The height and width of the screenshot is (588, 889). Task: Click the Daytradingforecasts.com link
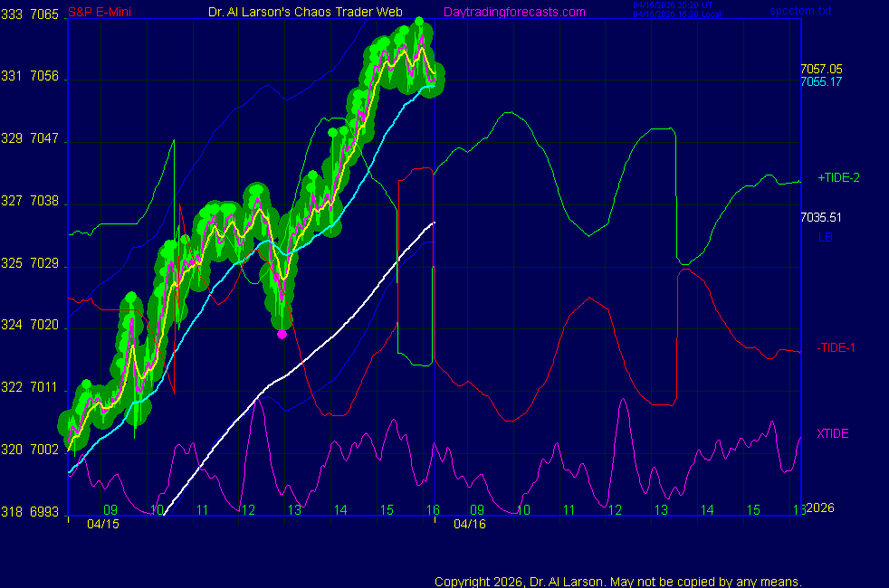point(514,12)
